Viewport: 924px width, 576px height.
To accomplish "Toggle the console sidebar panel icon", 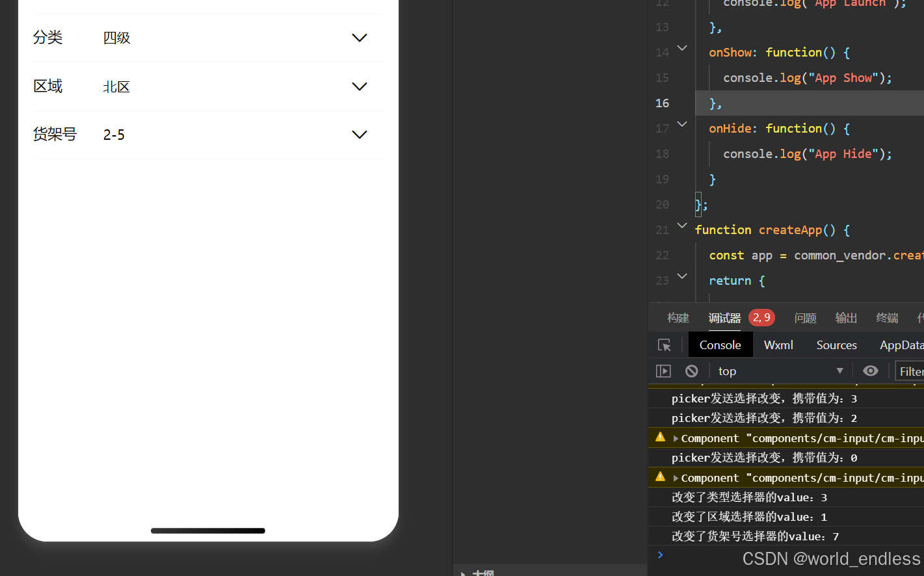I will click(663, 371).
